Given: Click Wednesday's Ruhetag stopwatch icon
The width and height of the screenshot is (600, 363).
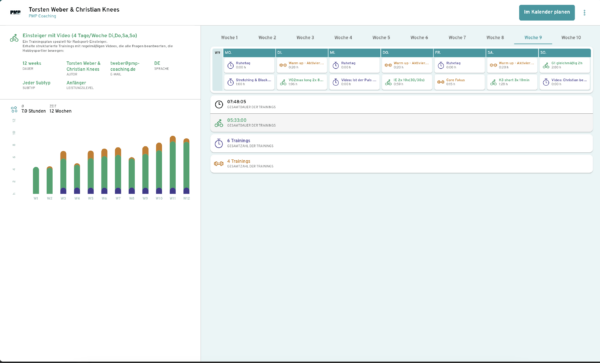Looking at the screenshot, I should 336,65.
